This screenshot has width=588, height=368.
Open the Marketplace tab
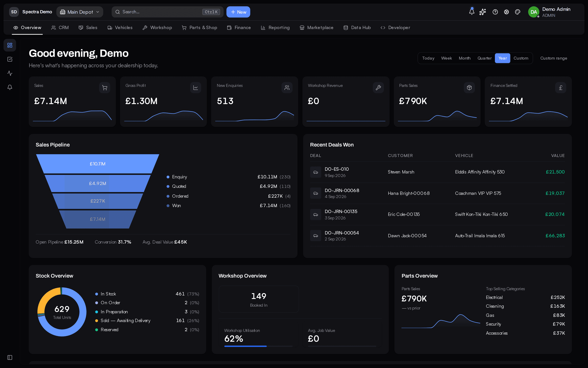(316, 28)
